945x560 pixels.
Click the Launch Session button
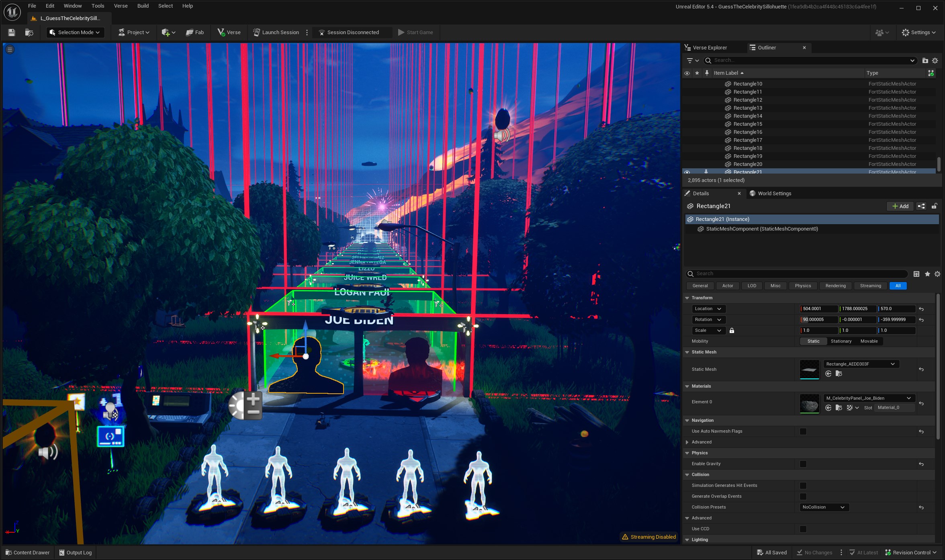[276, 33]
